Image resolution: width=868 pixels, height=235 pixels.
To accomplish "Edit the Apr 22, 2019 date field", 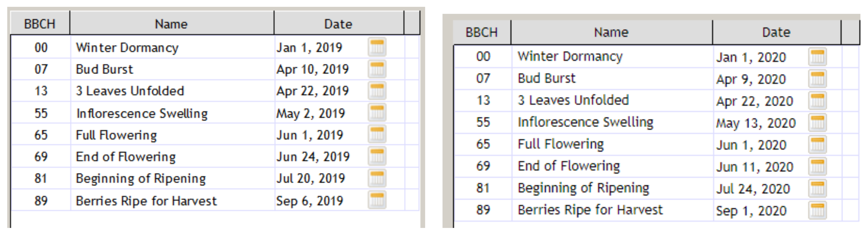I will point(320,91).
